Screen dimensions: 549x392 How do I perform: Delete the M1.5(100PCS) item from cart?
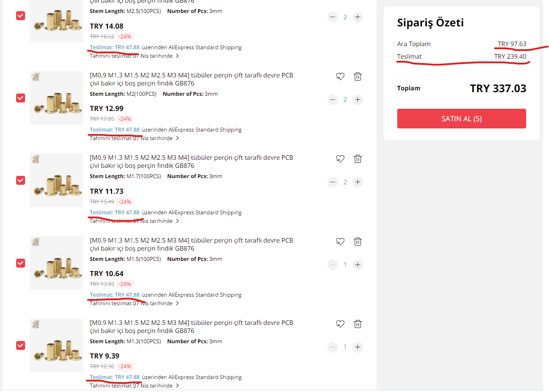357,242
